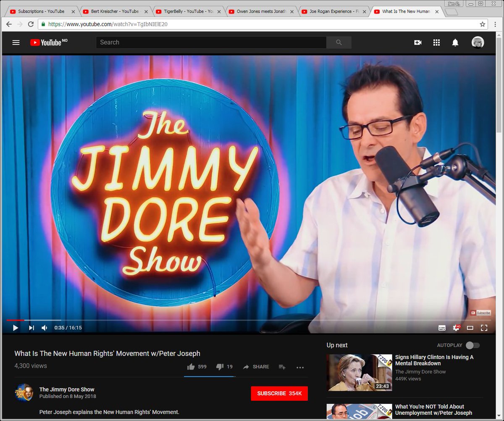Click the video title text
This screenshot has width=504, height=421.
(x=108, y=353)
